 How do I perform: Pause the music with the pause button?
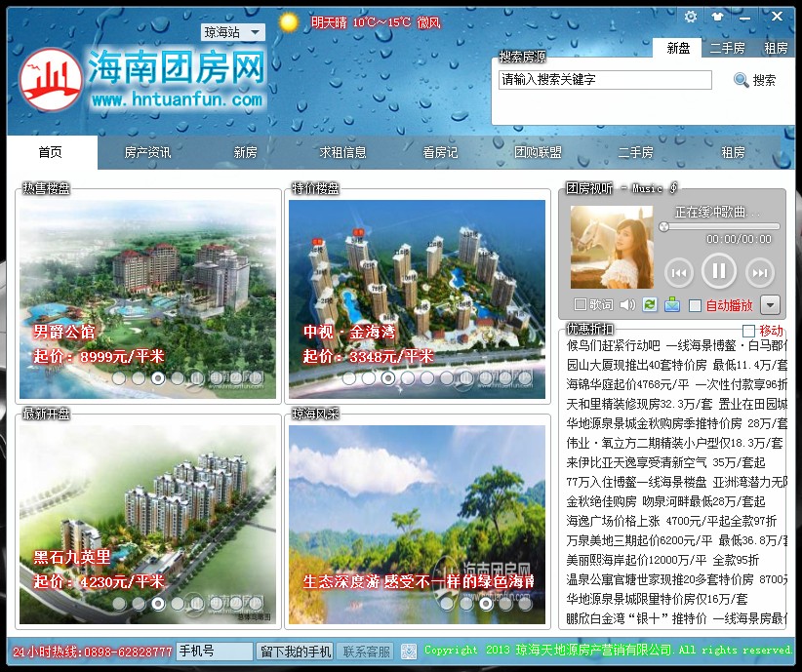pyautogui.click(x=718, y=270)
